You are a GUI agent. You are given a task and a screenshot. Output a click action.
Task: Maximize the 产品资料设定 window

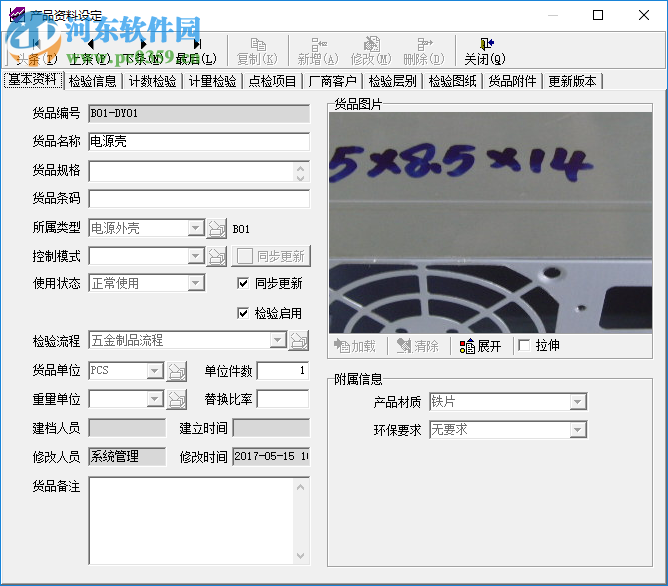[x=598, y=15]
